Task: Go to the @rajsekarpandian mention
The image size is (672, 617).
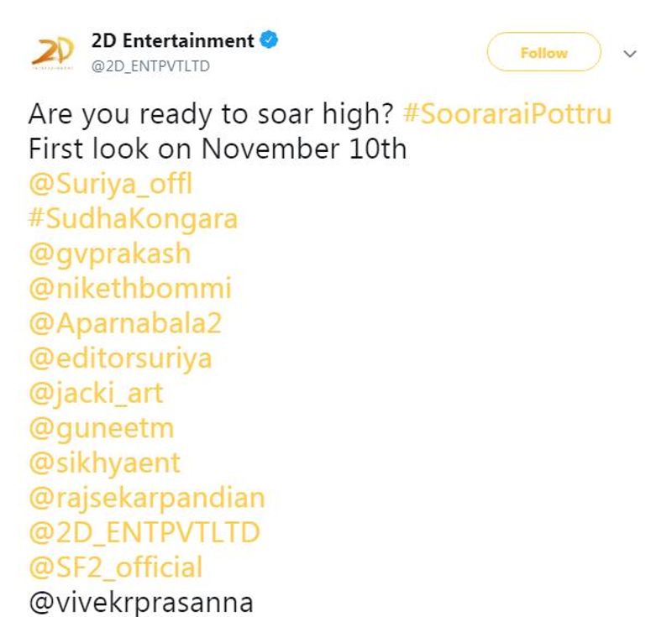Action: coord(146,498)
